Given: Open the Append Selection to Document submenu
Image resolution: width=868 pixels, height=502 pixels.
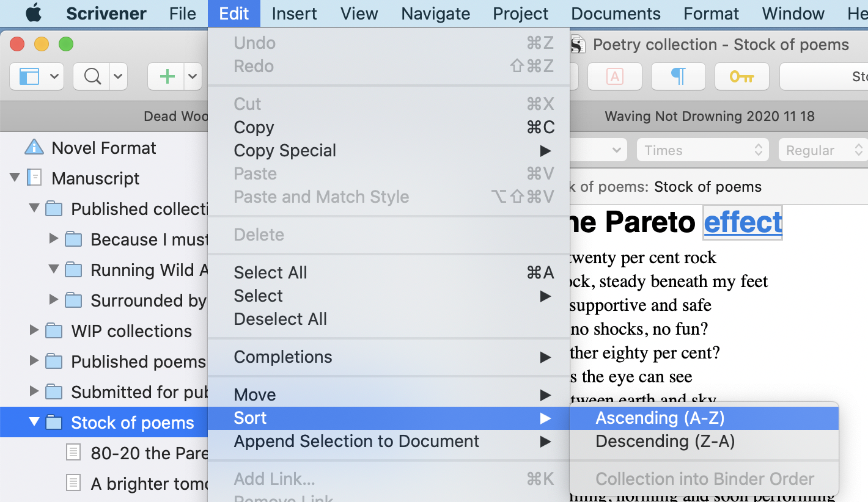Looking at the screenshot, I should click(389, 441).
